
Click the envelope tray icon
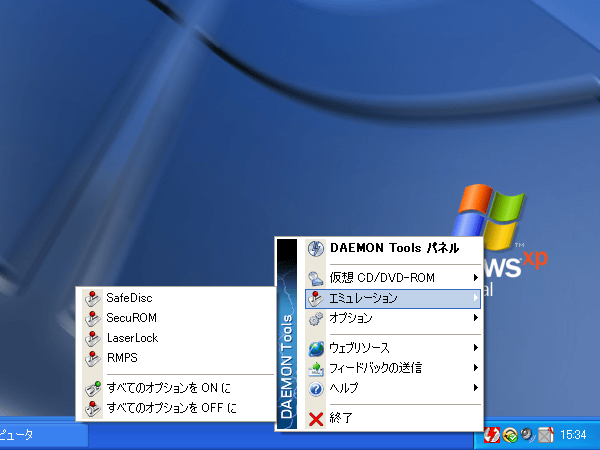(x=546, y=435)
